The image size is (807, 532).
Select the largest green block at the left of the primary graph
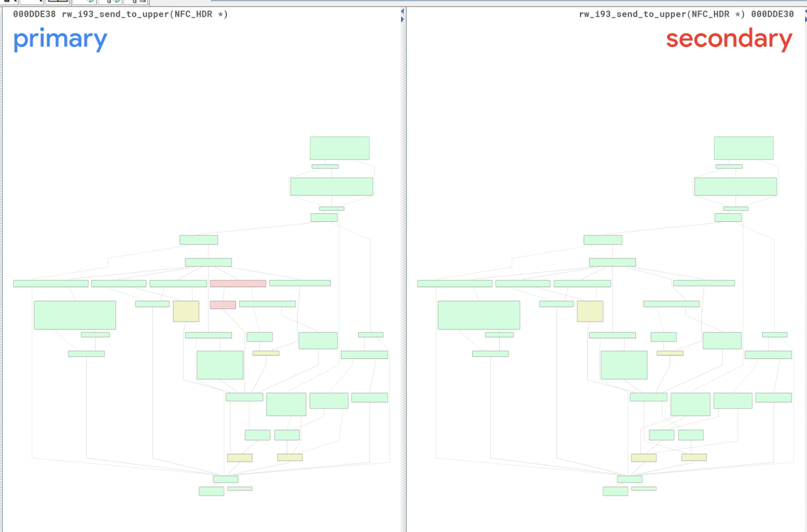(75, 315)
